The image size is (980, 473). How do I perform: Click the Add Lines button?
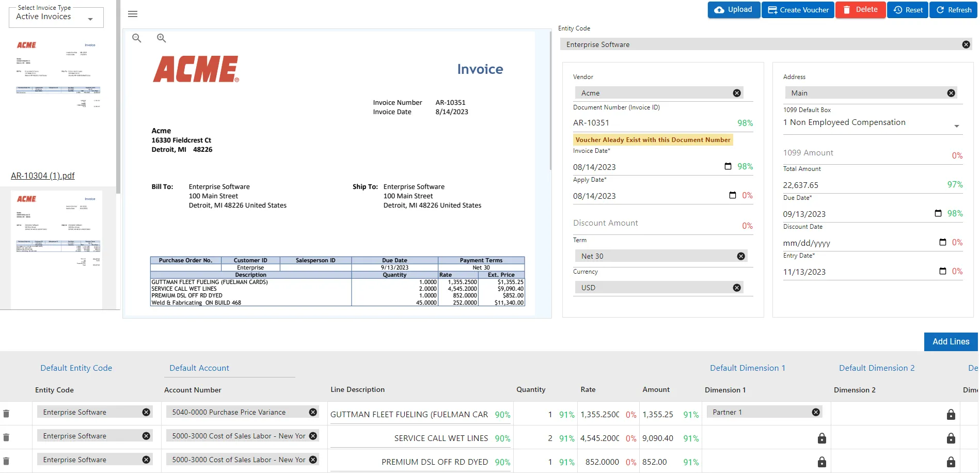[951, 342]
